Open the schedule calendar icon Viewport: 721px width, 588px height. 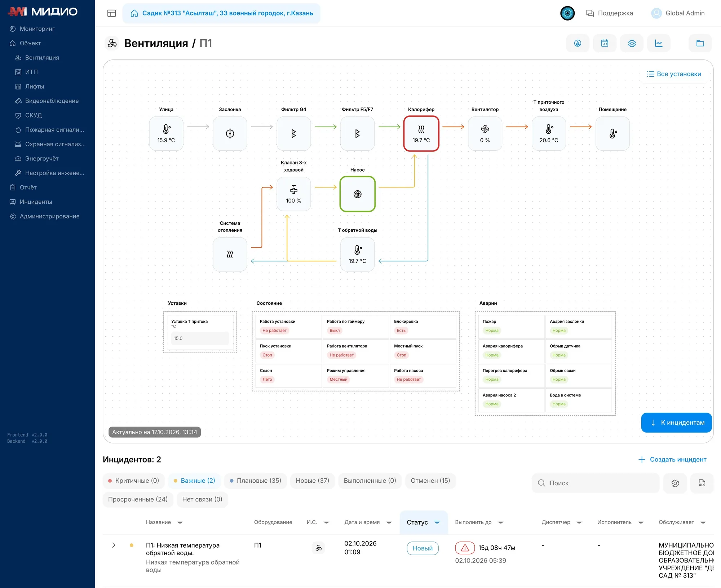[605, 43]
